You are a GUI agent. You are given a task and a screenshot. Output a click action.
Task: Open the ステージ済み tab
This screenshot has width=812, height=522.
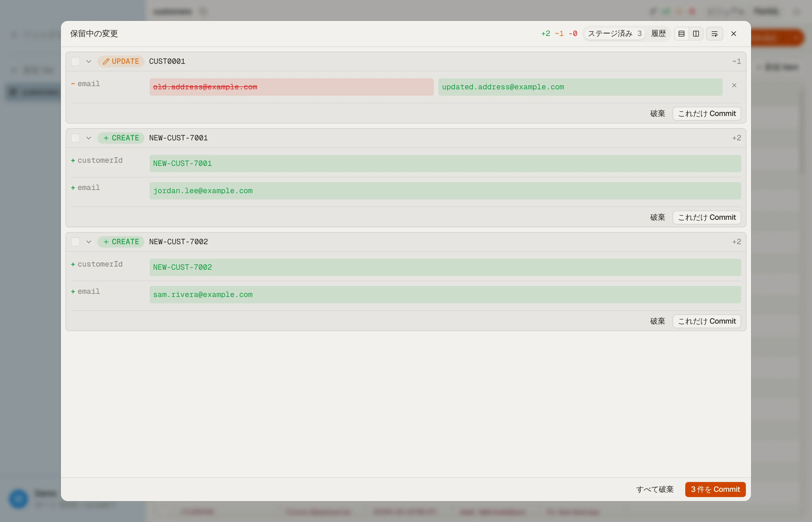[x=615, y=34]
